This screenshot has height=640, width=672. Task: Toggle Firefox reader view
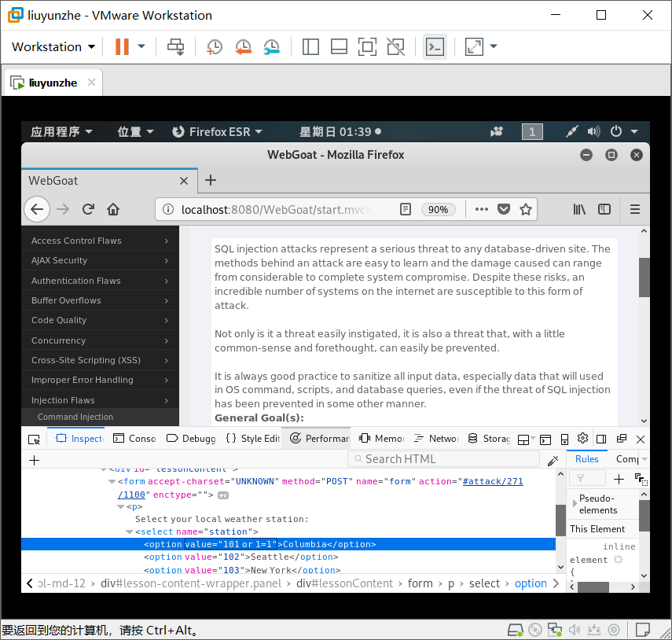406,209
